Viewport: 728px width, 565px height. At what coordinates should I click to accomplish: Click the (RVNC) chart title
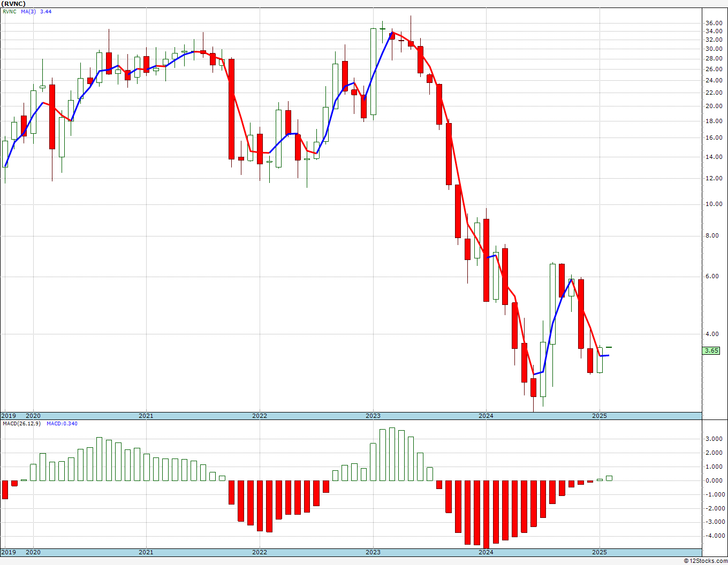(13, 3)
